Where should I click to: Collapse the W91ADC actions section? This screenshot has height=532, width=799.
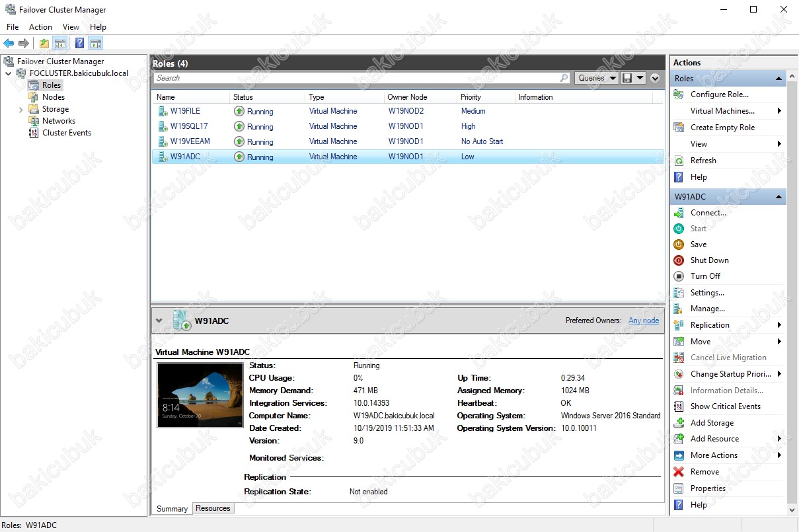click(779, 197)
